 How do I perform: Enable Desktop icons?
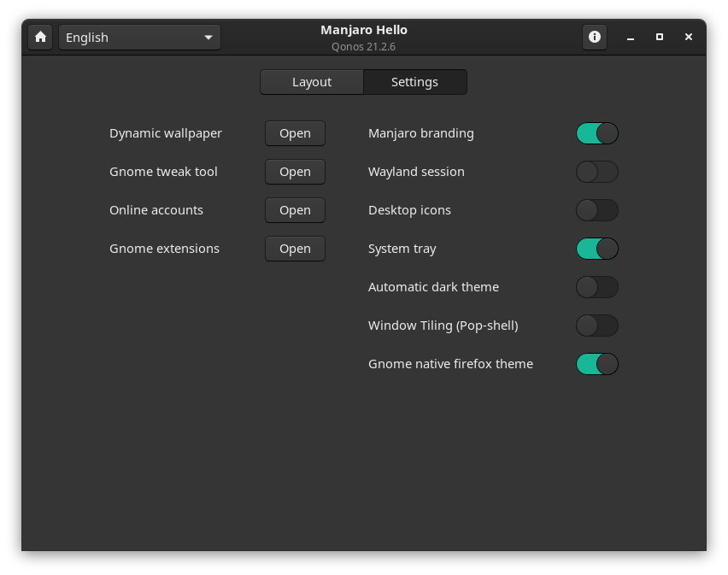tap(597, 210)
